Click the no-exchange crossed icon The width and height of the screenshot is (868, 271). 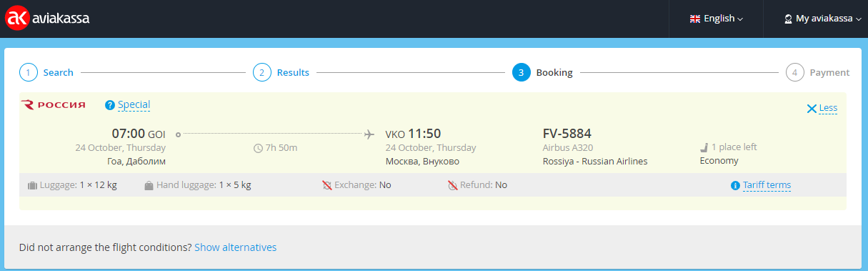327,185
